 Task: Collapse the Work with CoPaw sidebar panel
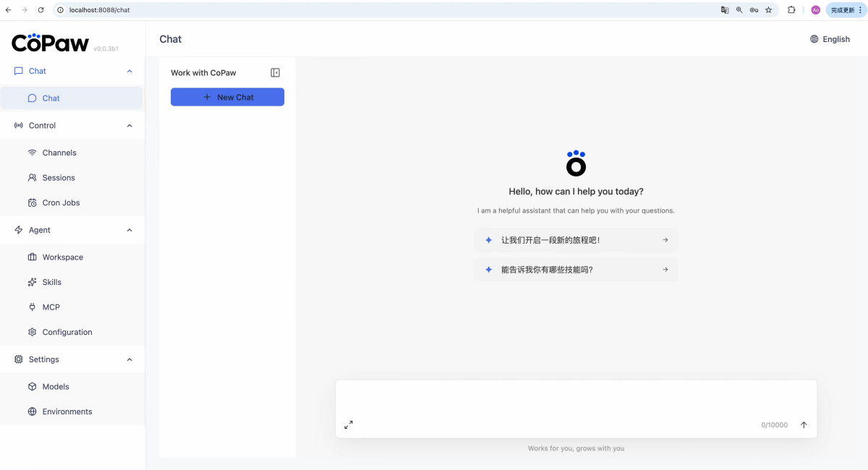275,72
